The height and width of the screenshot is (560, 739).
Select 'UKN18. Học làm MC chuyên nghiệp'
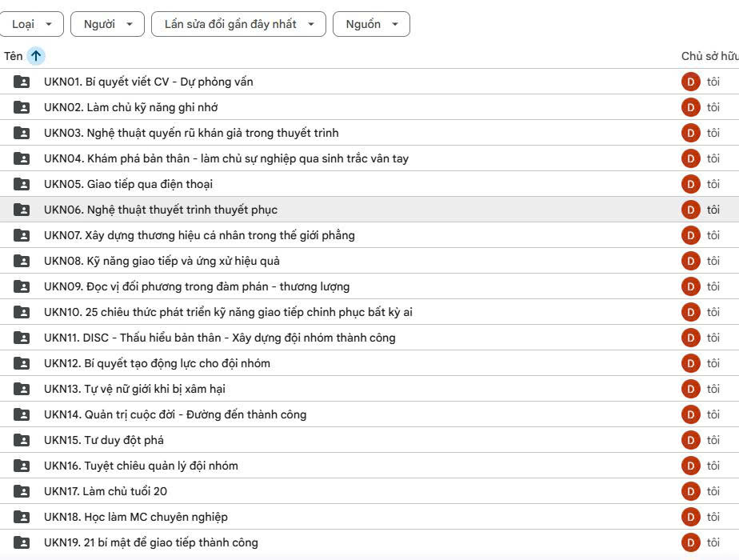(x=136, y=517)
